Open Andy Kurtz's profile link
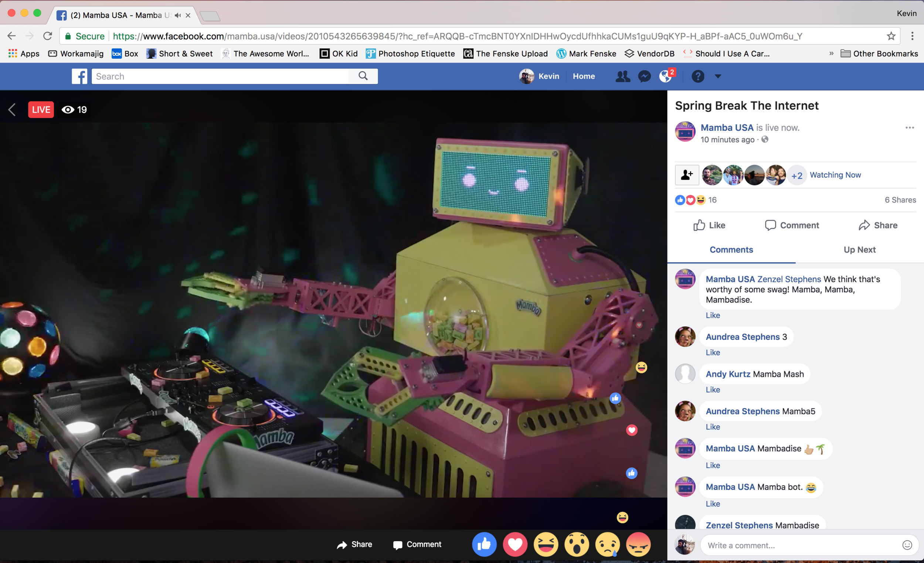 pos(728,374)
